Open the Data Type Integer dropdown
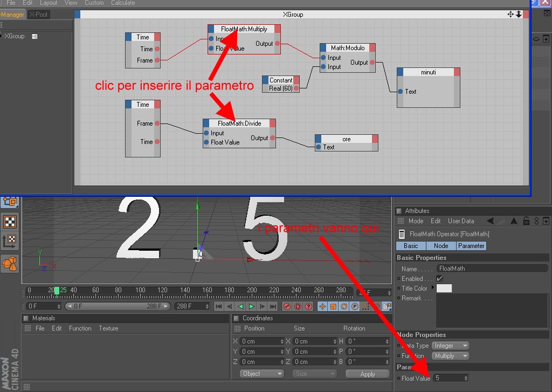The width and height of the screenshot is (552, 392). coord(451,346)
